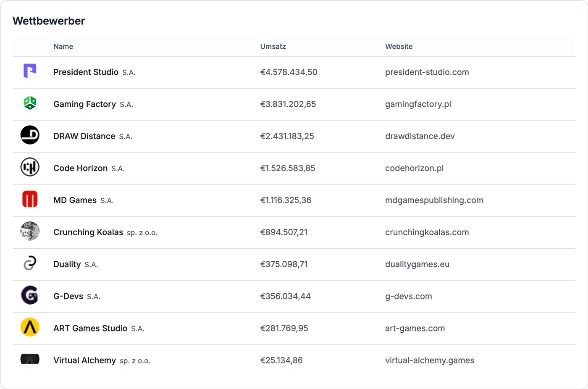Open the Crunching Koalas company name
The image size is (588, 389).
(88, 232)
